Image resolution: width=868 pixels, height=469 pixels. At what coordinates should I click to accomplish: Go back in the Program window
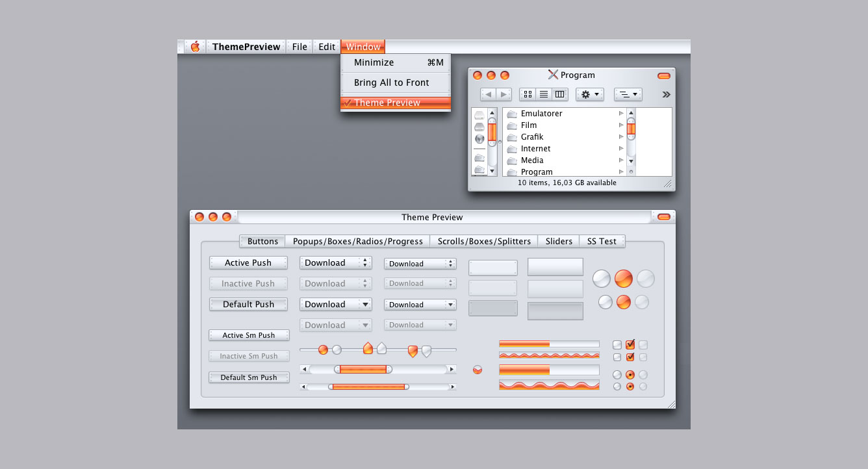coord(489,94)
